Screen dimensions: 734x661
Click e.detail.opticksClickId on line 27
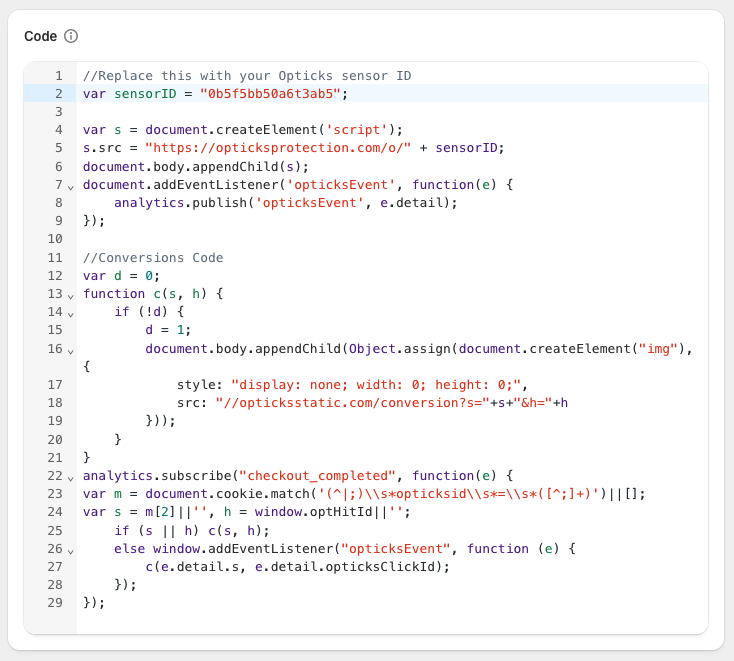345,567
